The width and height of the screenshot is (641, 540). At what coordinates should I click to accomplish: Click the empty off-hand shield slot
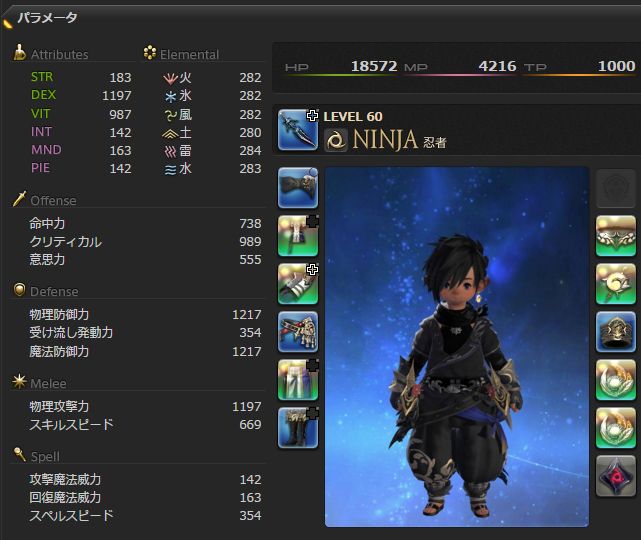tap(616, 189)
